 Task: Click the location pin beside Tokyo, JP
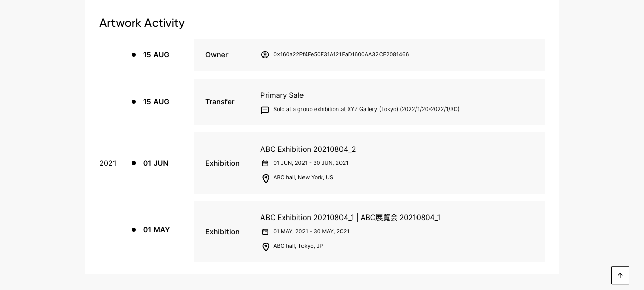coord(266,247)
